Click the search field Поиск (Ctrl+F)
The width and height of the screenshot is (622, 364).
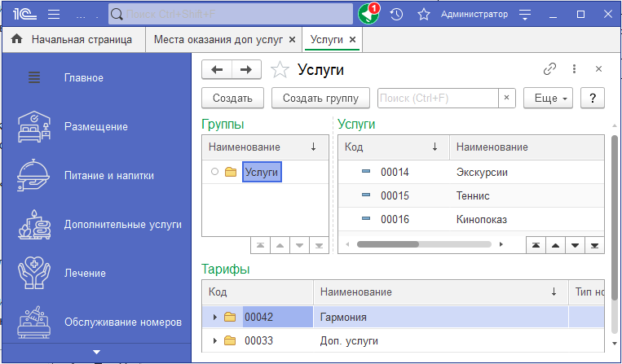coord(438,98)
